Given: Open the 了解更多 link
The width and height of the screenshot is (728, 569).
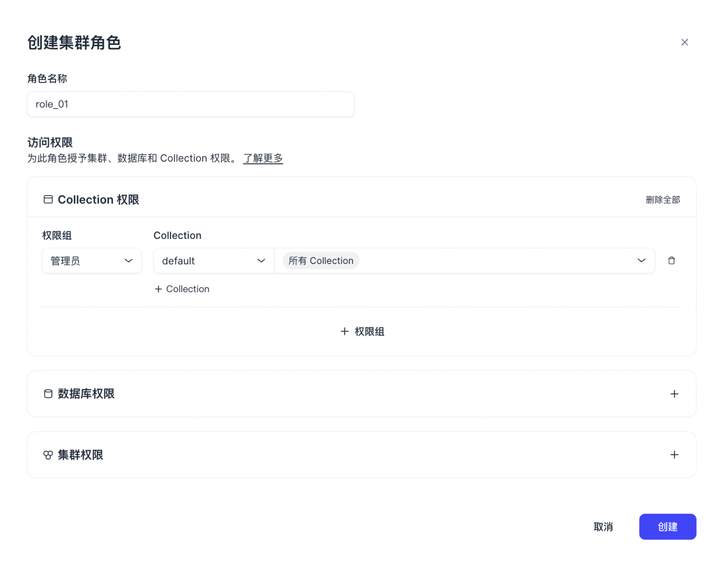Looking at the screenshot, I should (x=263, y=158).
